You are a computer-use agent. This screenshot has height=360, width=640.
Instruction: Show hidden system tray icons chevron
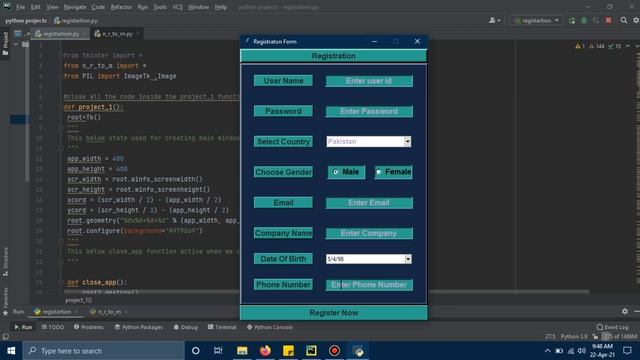coord(547,351)
